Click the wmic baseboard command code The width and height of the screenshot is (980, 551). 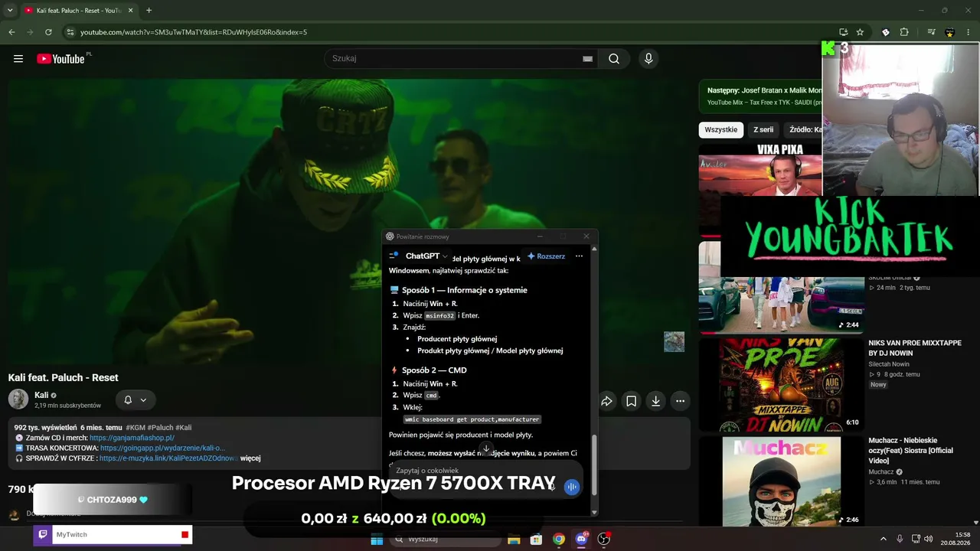tap(472, 419)
